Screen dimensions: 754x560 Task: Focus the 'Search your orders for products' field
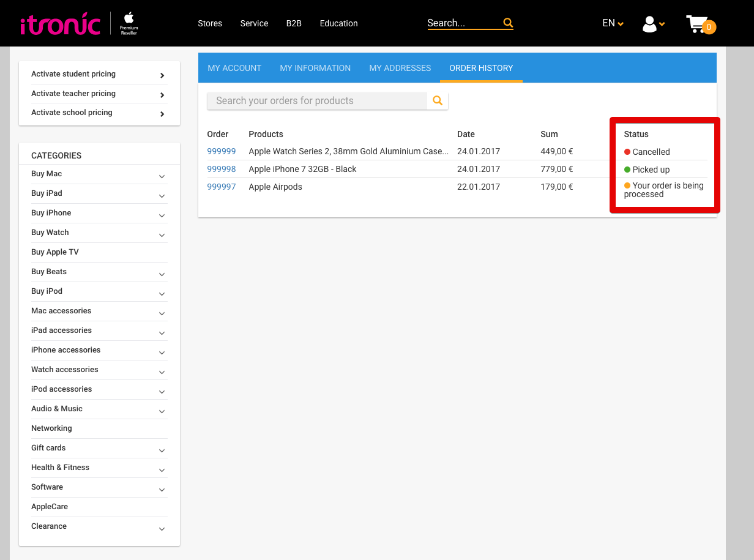[x=317, y=101]
